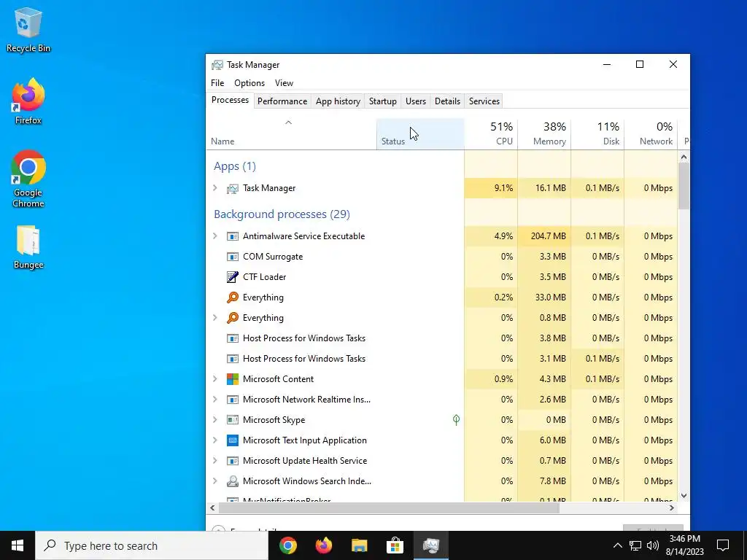
Task: Click the Antimalware Service Executable icon
Action: [233, 236]
